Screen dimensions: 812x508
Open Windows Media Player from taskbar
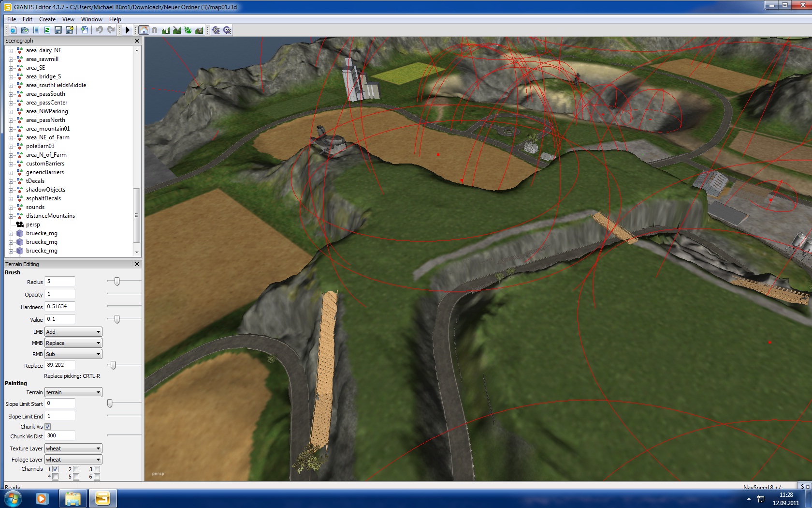43,498
